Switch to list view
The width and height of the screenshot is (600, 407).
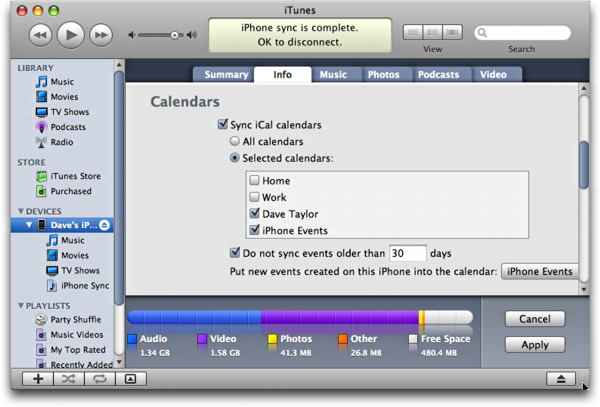(x=413, y=33)
